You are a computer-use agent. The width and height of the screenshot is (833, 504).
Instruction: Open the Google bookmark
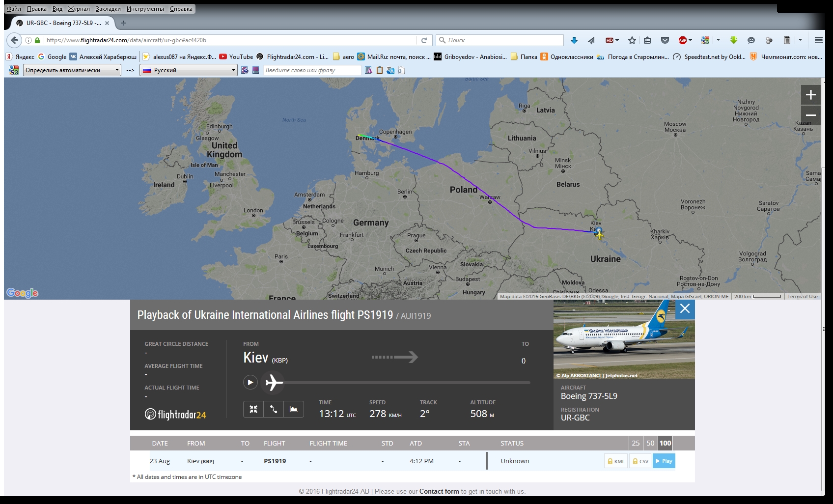[52, 57]
